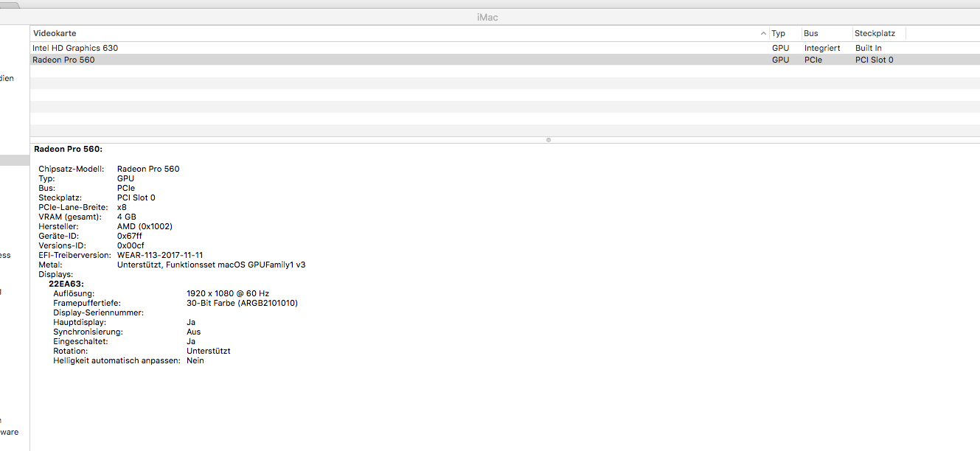Click the 'Built In' Steckplatz cell
This screenshot has height=451, width=980.
click(868, 48)
